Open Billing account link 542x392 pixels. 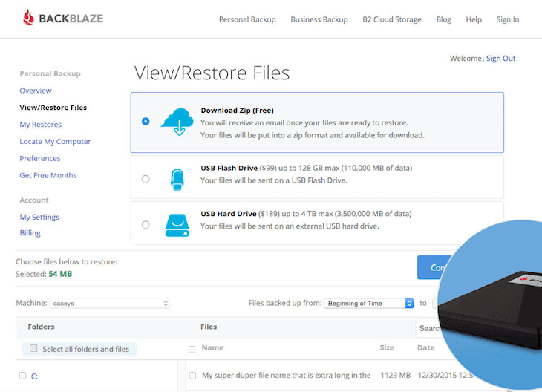30,233
